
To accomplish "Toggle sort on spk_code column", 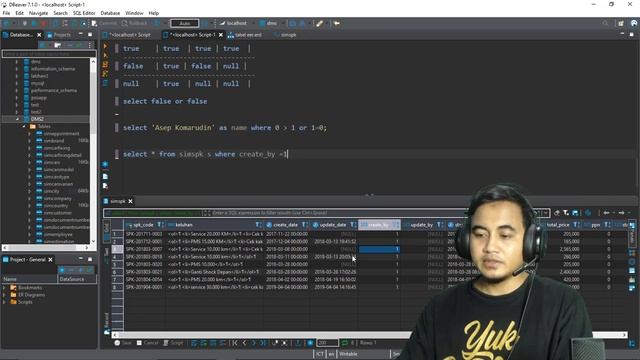I will 160,225.
